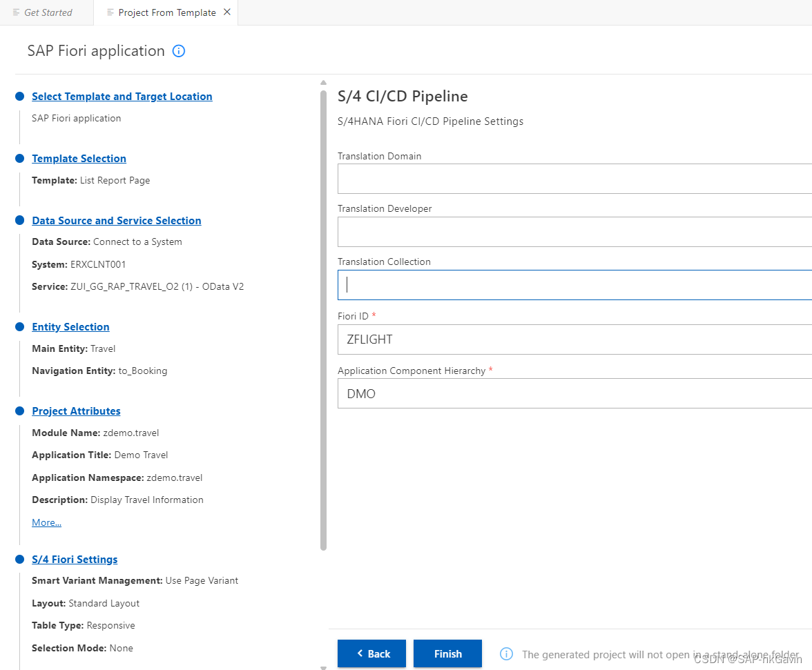This screenshot has width=812, height=670.
Task: Select the text 'Template: List Report Page'
Action: 90,180
